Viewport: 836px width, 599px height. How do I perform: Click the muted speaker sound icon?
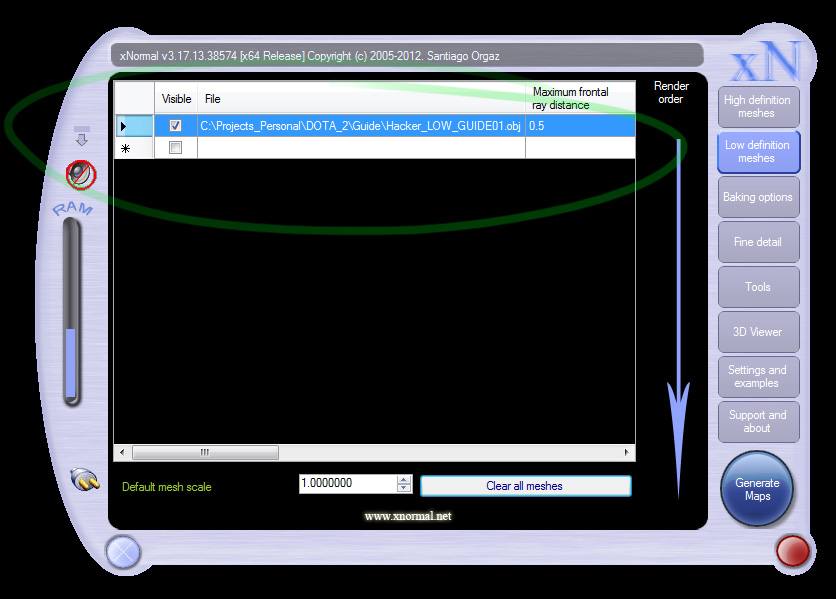pyautogui.click(x=81, y=174)
